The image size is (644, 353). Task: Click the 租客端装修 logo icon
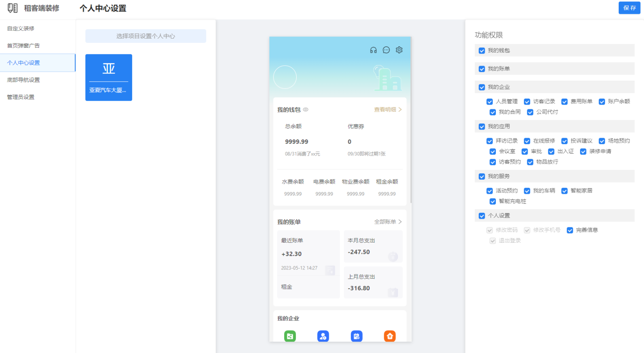pos(12,8)
